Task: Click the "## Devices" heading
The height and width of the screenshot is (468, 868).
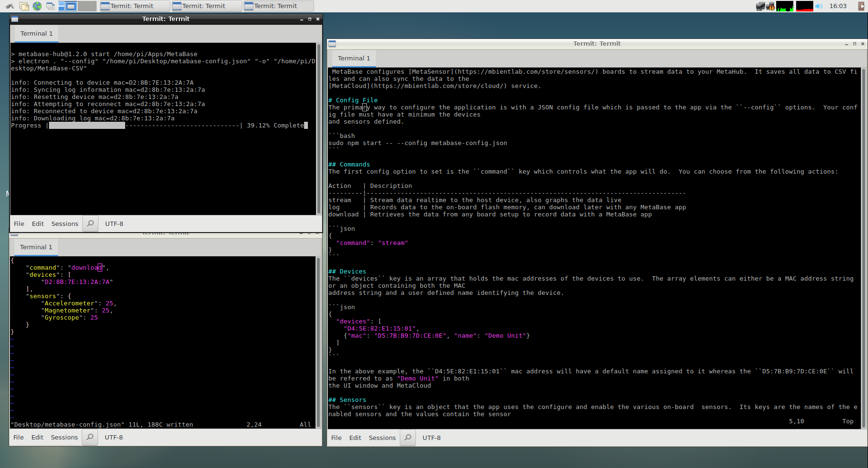Action: (347, 272)
